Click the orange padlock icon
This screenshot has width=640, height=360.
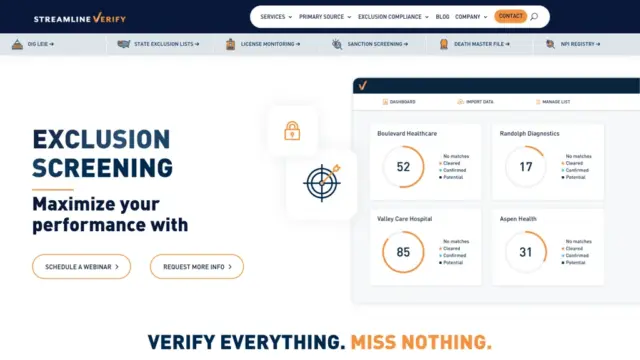coord(292,131)
